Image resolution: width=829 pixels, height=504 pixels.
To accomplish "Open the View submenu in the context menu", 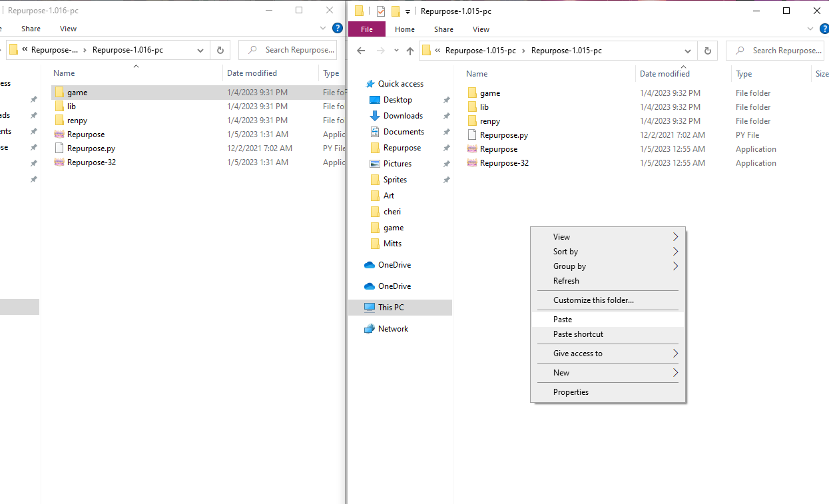I will (608, 237).
